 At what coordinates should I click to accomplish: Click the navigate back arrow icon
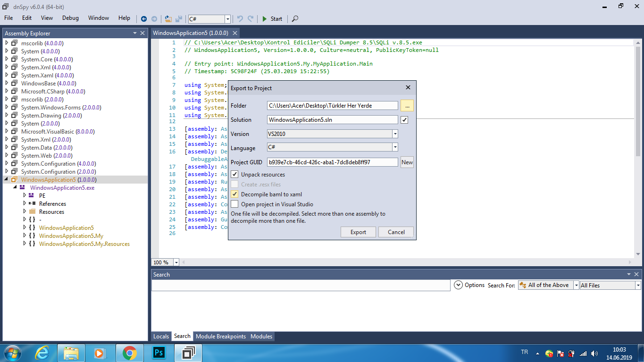point(144,19)
